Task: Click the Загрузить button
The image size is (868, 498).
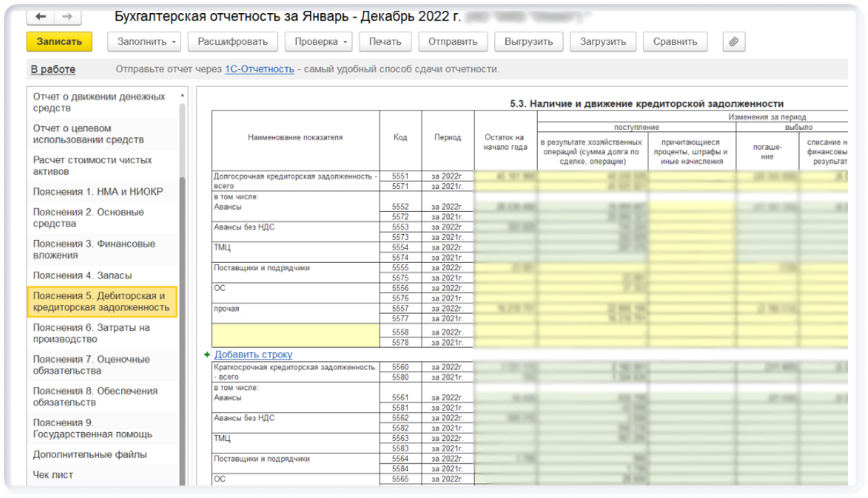Action: pos(603,42)
